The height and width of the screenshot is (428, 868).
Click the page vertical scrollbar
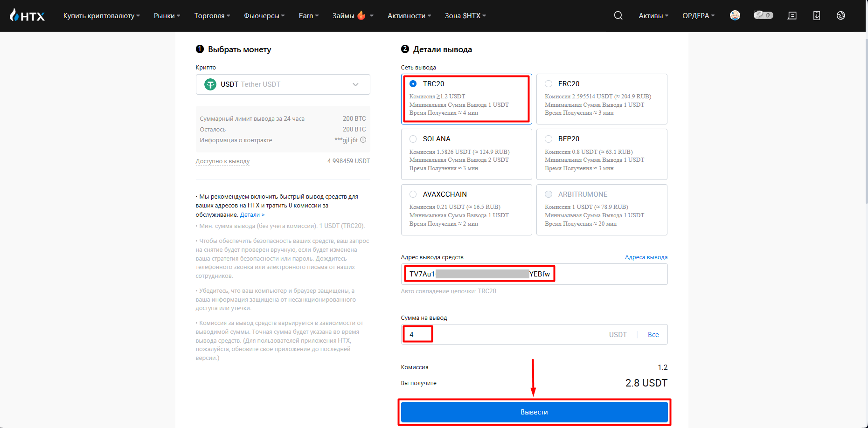(x=866, y=121)
